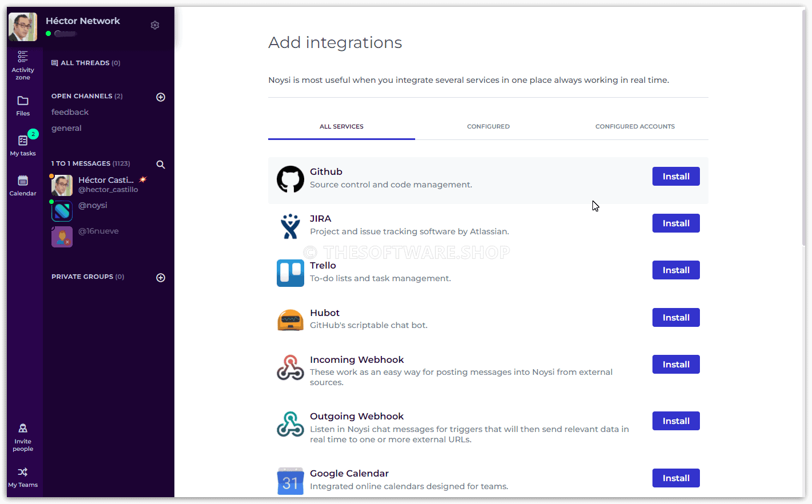
Task: Open the Activity zone panel
Action: click(x=23, y=65)
